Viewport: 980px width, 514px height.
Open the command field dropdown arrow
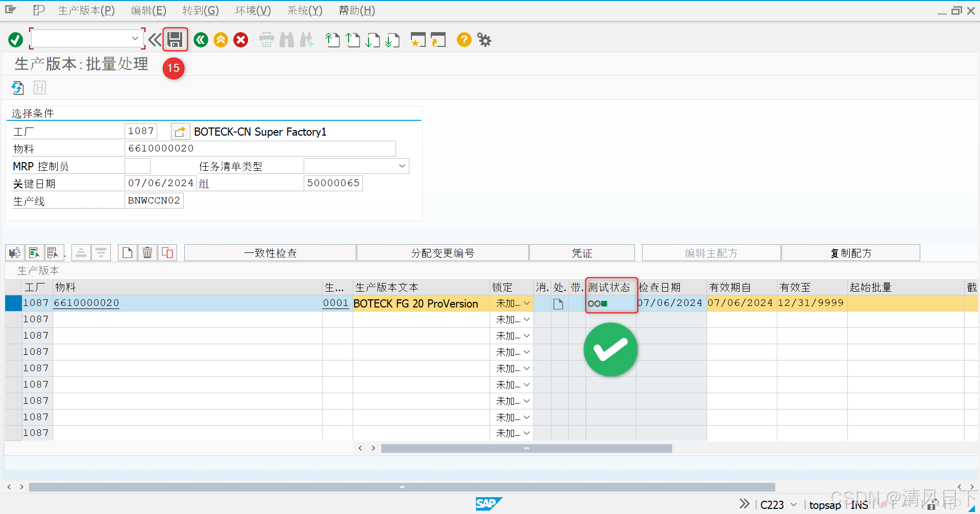coord(135,39)
